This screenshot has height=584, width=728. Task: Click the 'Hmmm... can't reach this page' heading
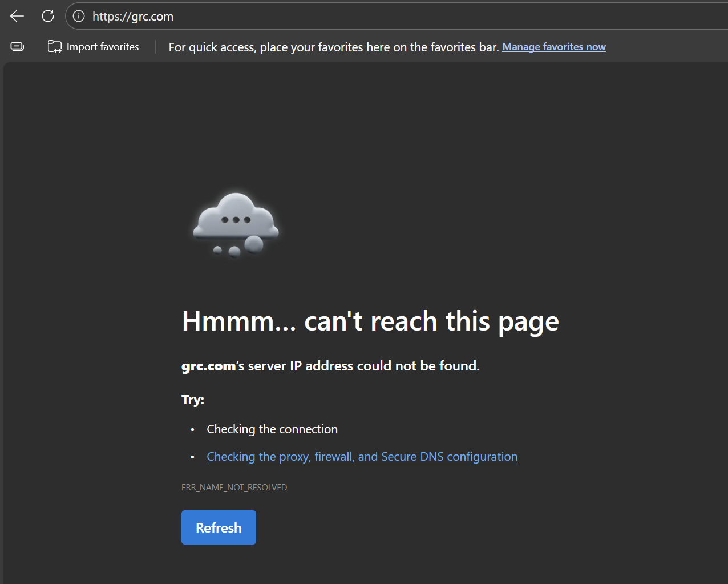click(x=370, y=321)
